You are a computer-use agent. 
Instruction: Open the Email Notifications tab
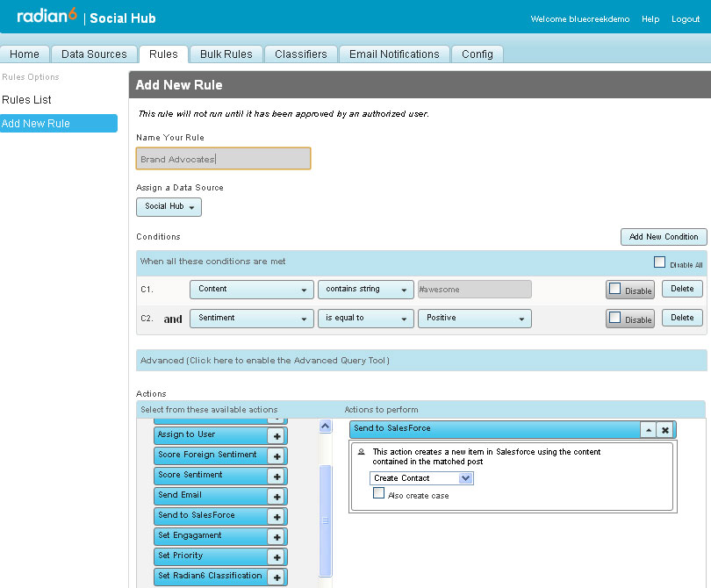point(394,54)
